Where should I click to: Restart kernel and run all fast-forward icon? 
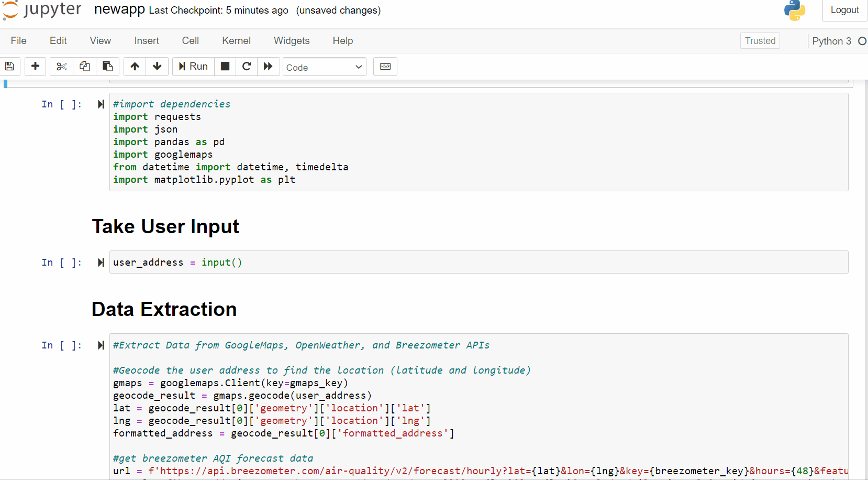pyautogui.click(x=268, y=67)
